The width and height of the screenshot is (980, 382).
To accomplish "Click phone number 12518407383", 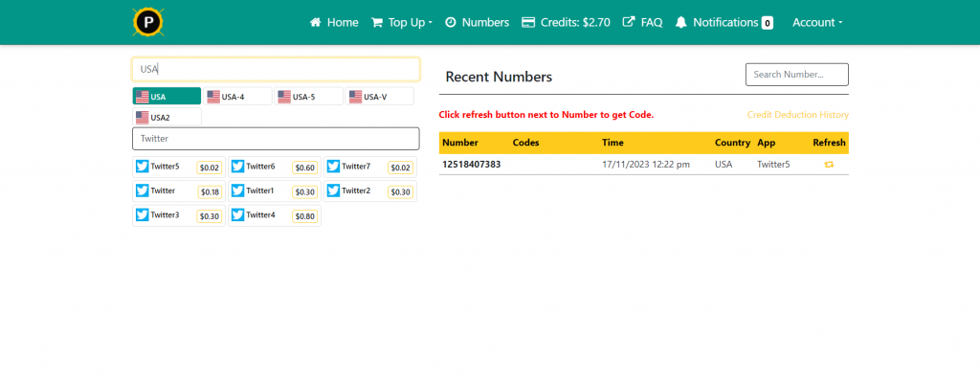I will 472,165.
